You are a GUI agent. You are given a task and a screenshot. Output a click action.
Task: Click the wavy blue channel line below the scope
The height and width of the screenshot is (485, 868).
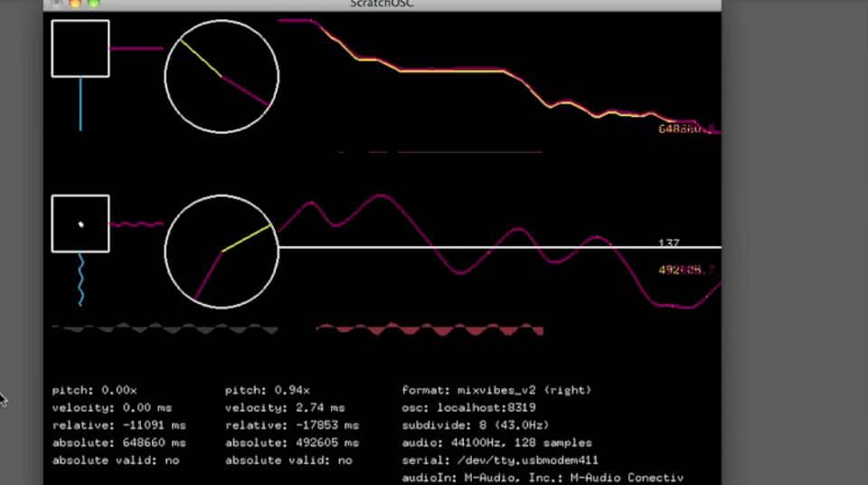(x=80, y=280)
